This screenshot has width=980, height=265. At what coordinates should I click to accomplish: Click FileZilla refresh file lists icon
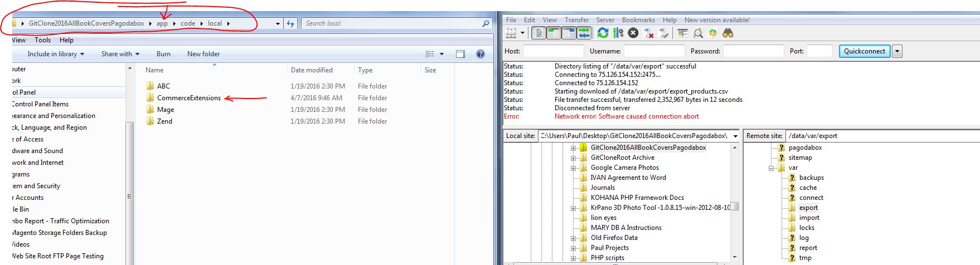(x=603, y=33)
